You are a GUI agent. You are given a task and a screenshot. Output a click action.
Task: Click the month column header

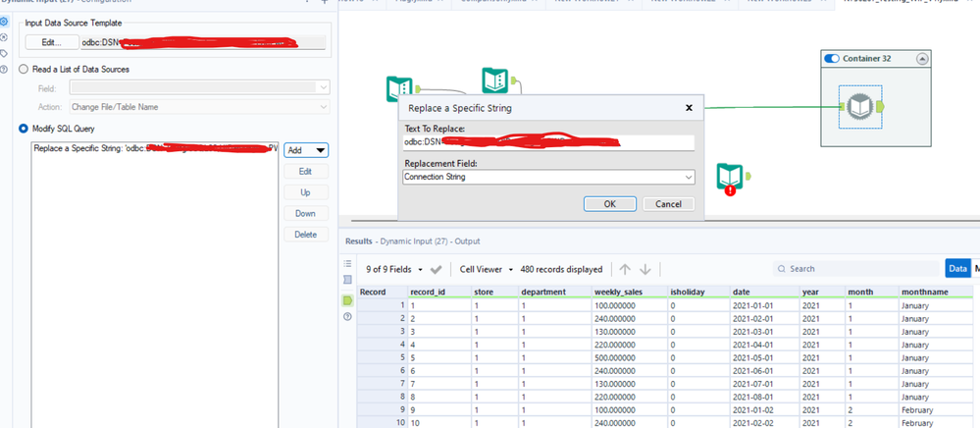point(872,292)
